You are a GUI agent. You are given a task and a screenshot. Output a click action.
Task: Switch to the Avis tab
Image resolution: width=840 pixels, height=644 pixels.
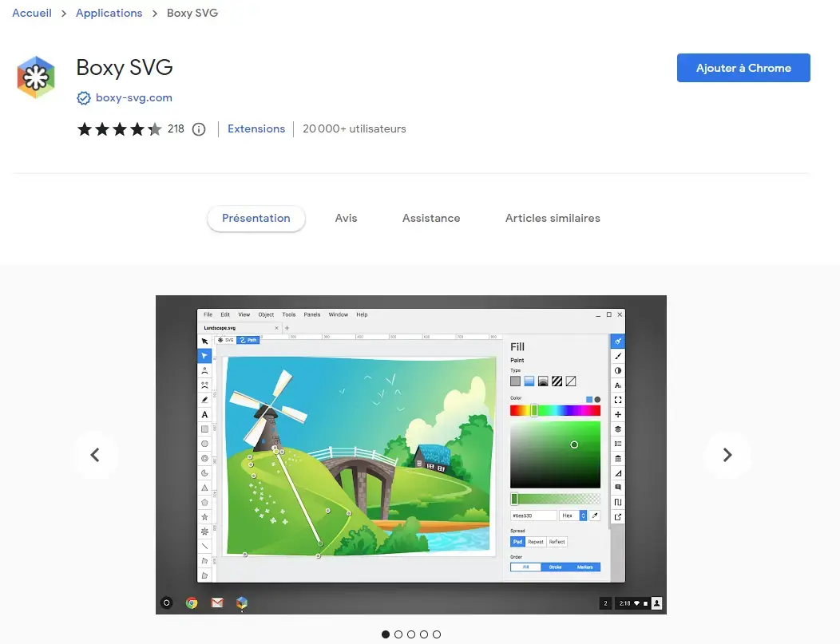click(346, 218)
